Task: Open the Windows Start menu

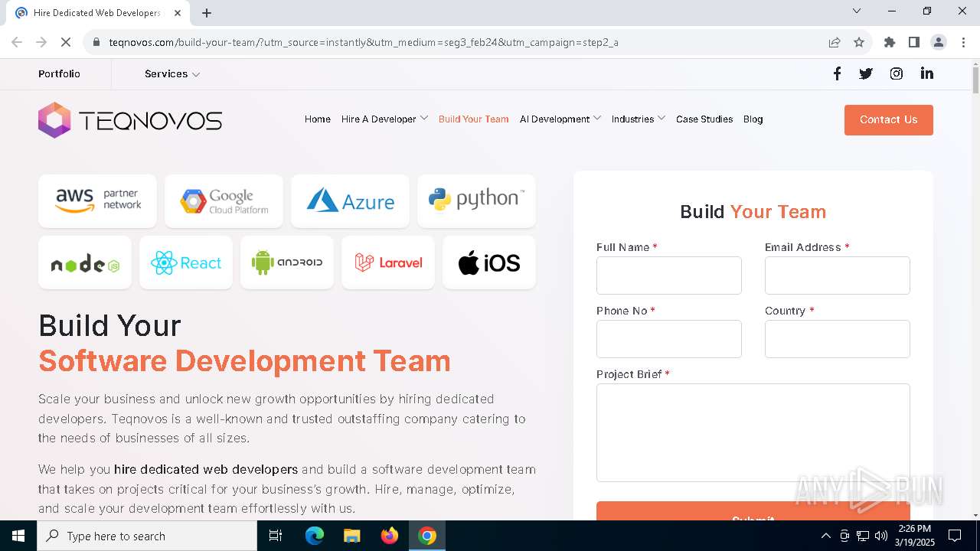Action: tap(18, 536)
